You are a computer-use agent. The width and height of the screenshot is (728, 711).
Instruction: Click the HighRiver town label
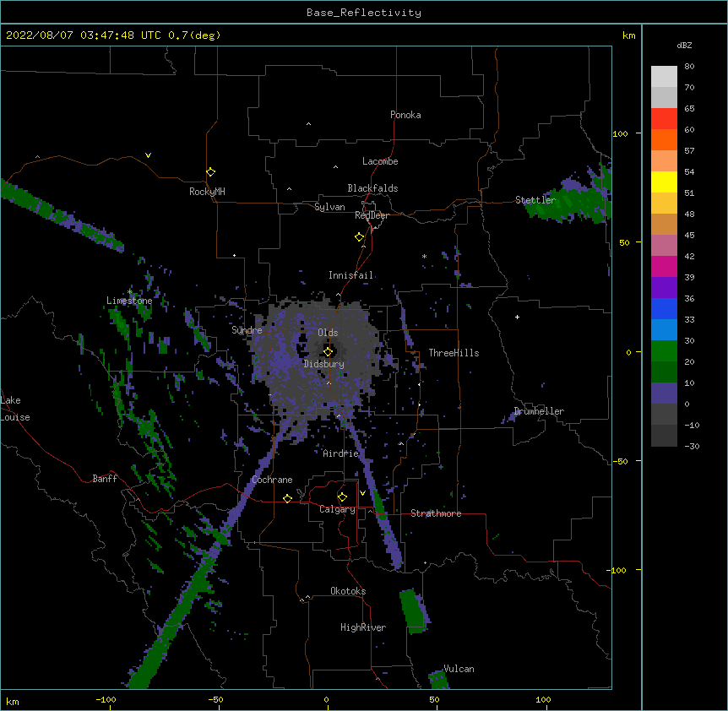(x=363, y=627)
